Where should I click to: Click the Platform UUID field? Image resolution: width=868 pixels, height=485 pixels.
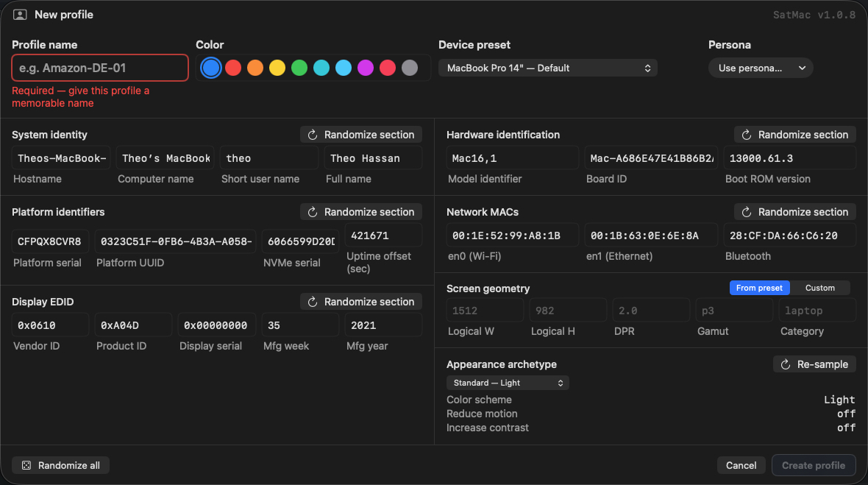point(176,242)
